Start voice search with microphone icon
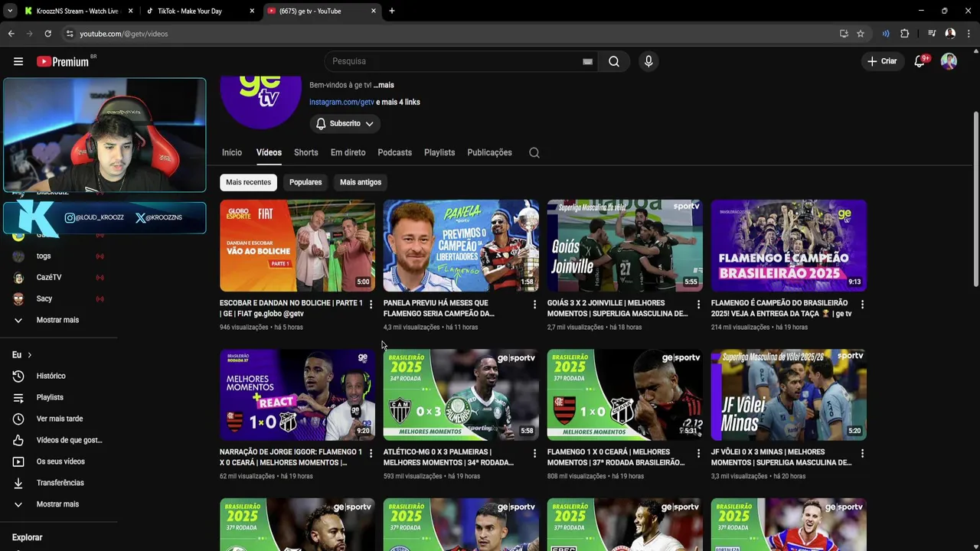Screen dimensions: 980x551 coord(648,61)
